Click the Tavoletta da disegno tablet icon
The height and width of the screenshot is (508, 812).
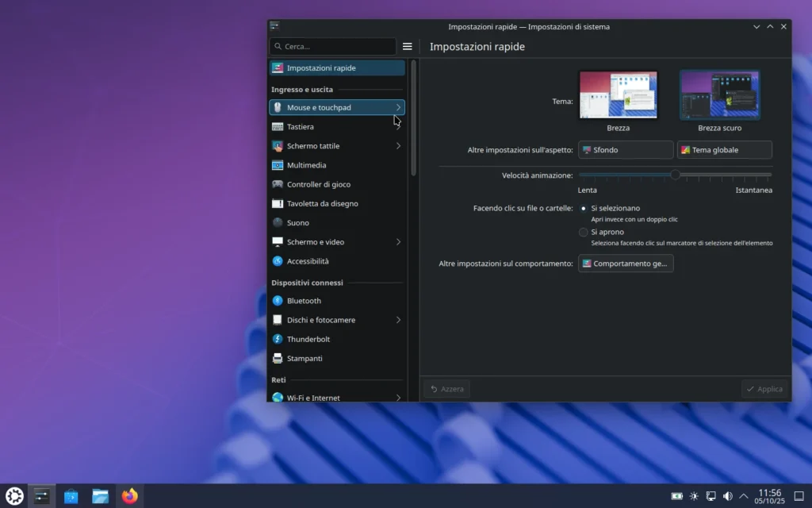pyautogui.click(x=279, y=203)
